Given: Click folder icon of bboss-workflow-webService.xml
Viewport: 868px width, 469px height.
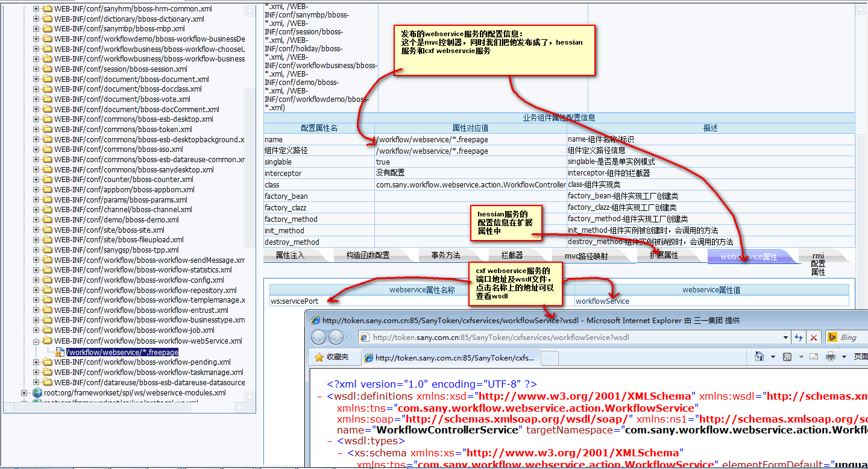Looking at the screenshot, I should coord(48,341).
